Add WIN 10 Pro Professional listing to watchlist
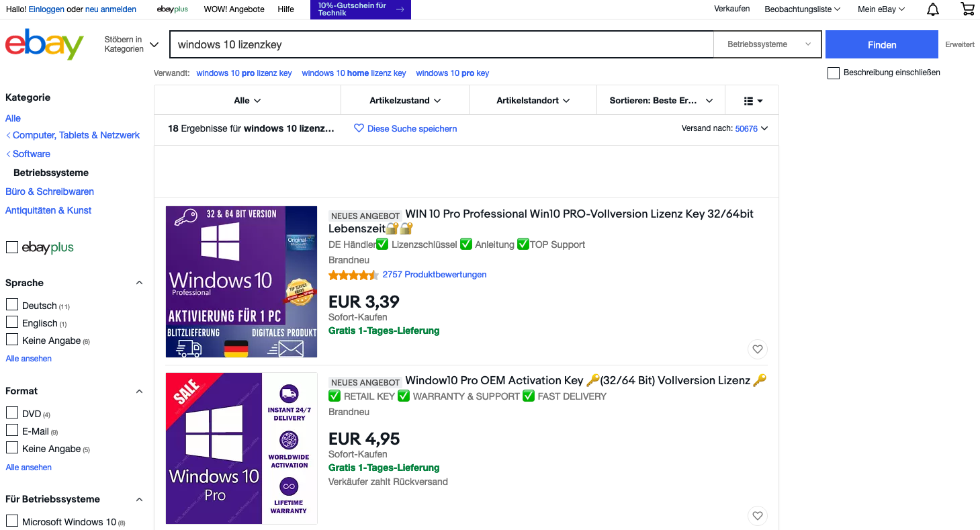 pos(757,349)
